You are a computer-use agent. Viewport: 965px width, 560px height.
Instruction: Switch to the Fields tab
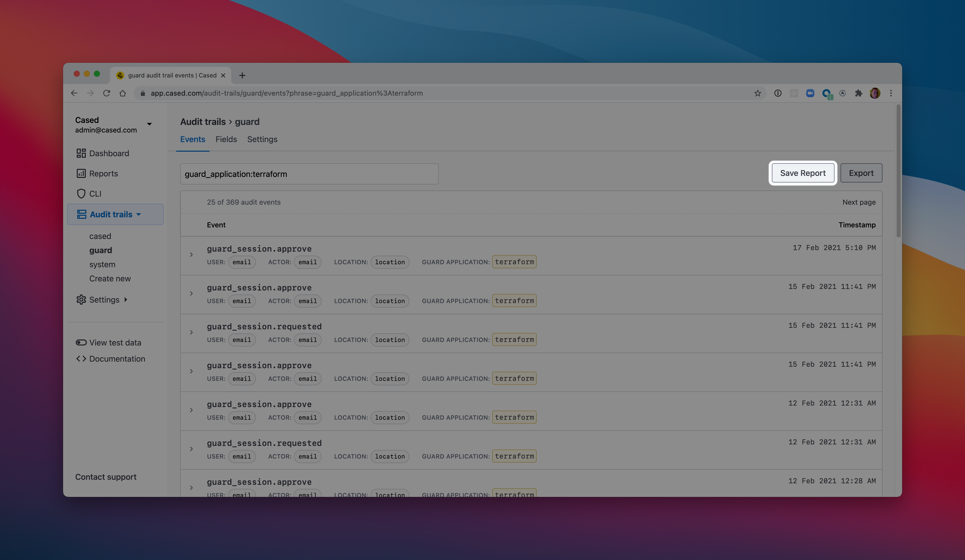click(x=226, y=139)
